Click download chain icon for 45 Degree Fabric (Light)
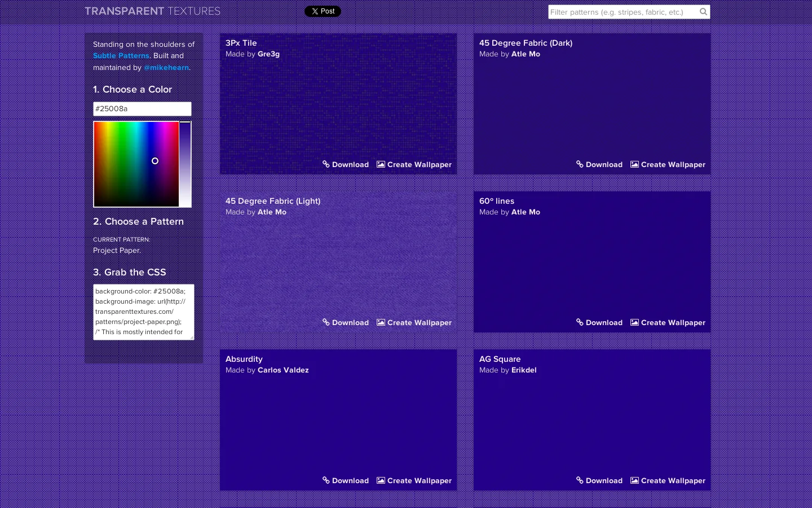This screenshot has height=508, width=812. (x=326, y=322)
